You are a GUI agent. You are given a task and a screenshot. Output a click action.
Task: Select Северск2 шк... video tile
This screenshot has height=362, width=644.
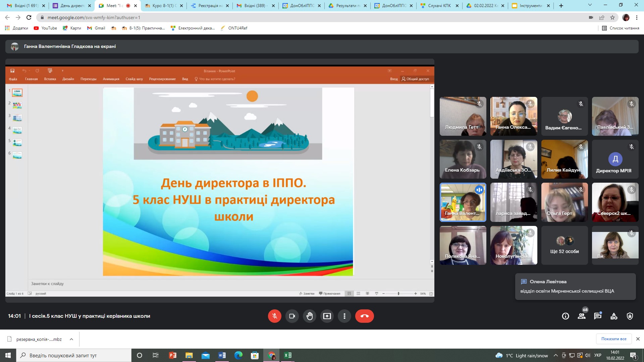tap(615, 202)
